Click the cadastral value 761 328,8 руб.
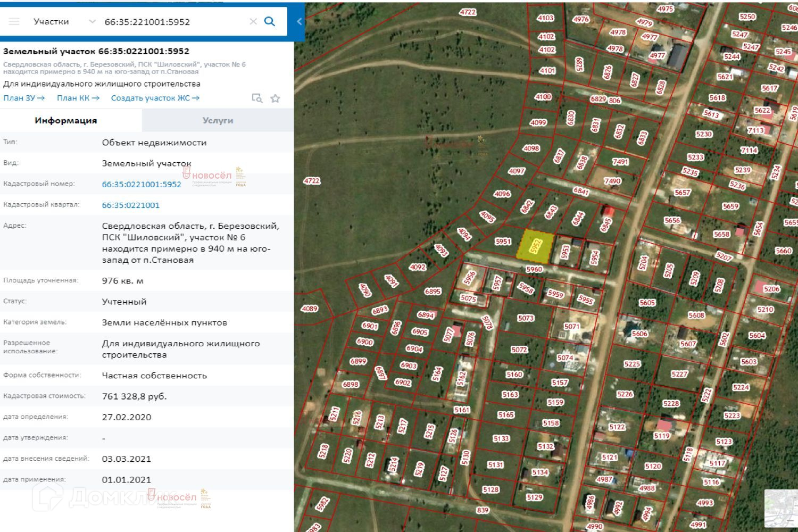 tap(134, 396)
